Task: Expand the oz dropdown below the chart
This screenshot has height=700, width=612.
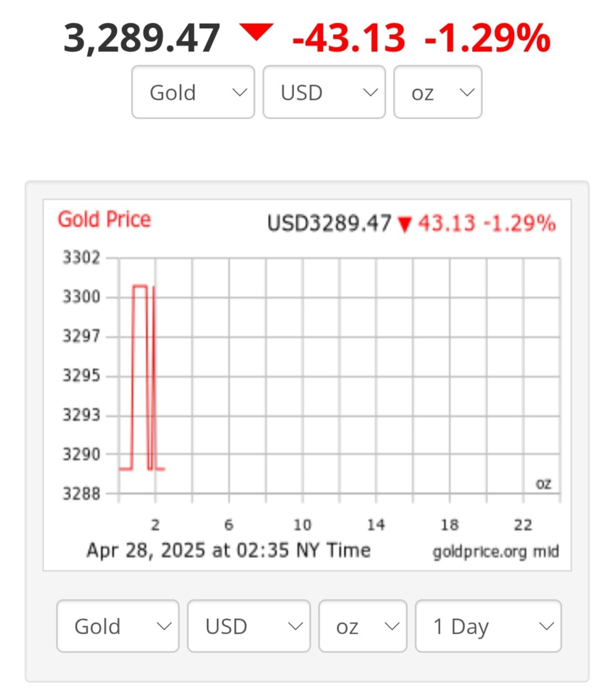Action: 363,626
